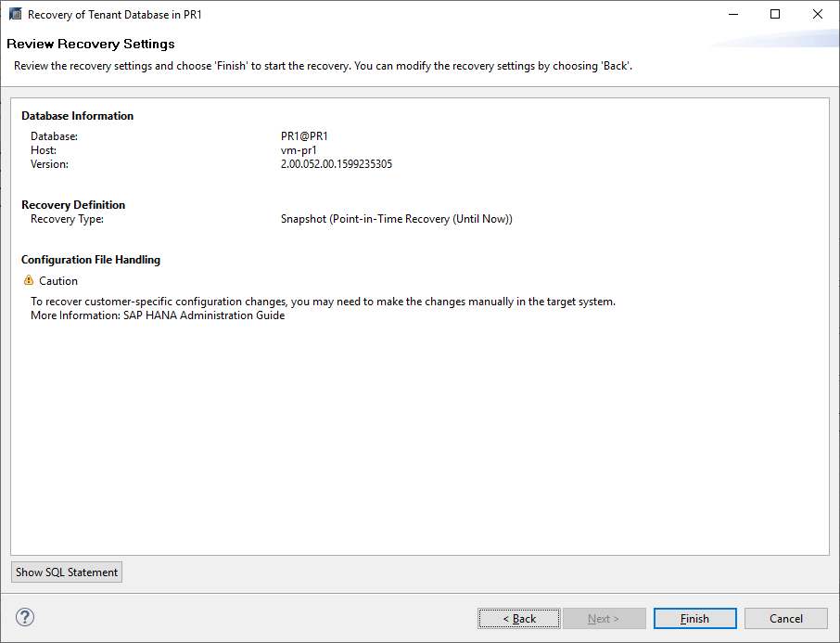Viewport: 840px width, 643px height.
Task: Show the SQL statement for recovery
Action: coord(67,572)
